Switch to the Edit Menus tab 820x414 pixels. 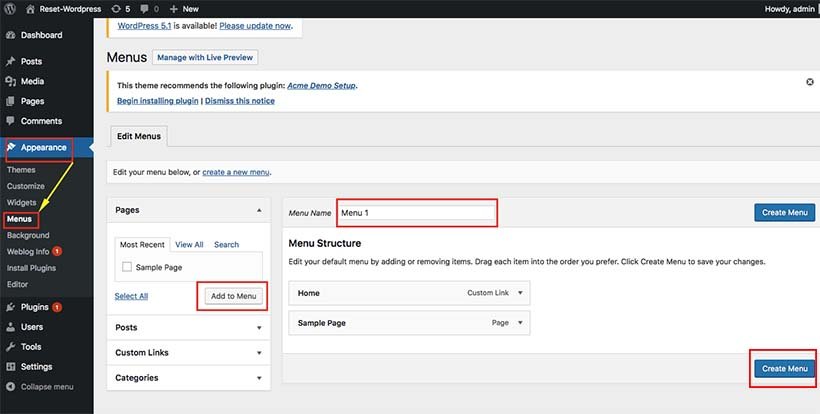click(139, 136)
